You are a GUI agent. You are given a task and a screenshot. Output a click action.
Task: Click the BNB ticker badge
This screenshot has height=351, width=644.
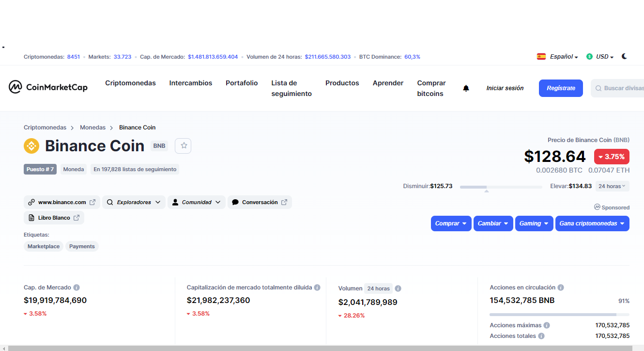coord(159,146)
